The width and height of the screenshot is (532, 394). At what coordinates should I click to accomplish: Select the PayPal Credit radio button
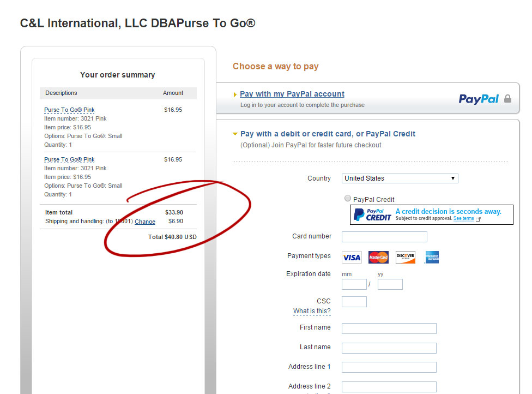click(x=348, y=199)
